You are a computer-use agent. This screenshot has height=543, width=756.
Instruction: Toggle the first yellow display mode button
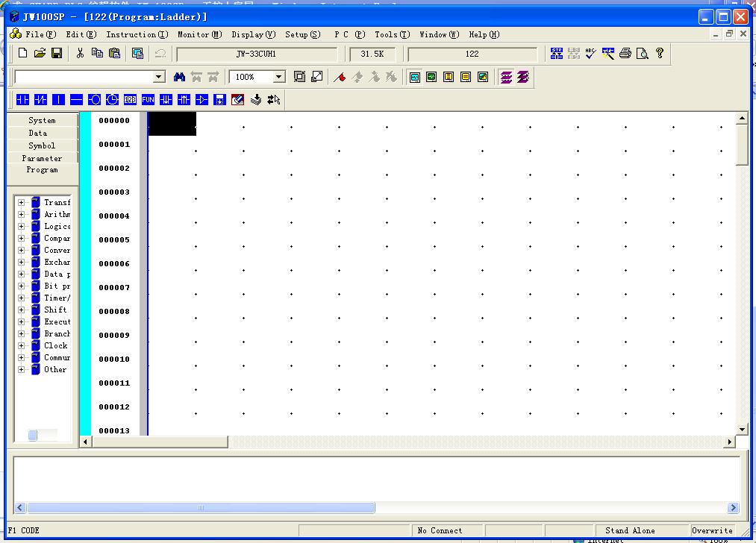[449, 77]
